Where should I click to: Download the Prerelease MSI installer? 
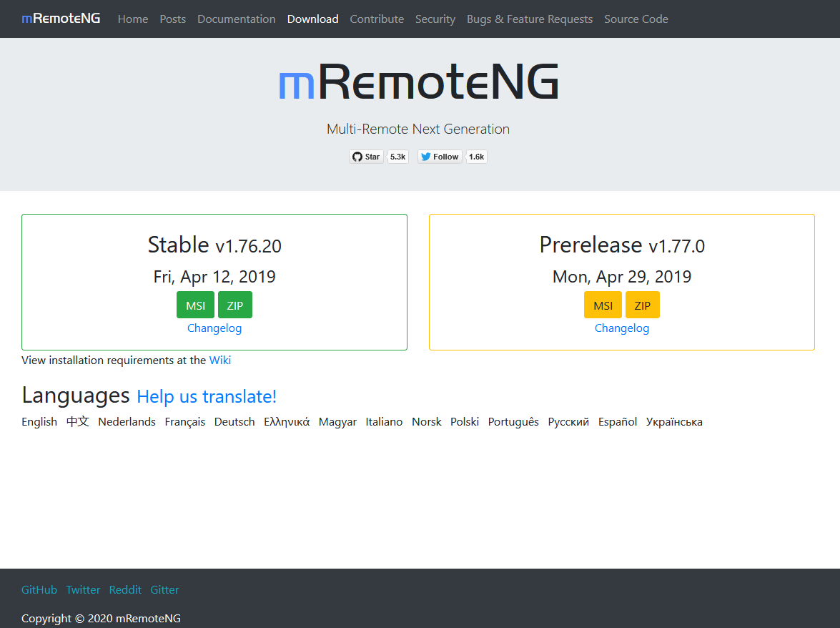[x=603, y=305]
